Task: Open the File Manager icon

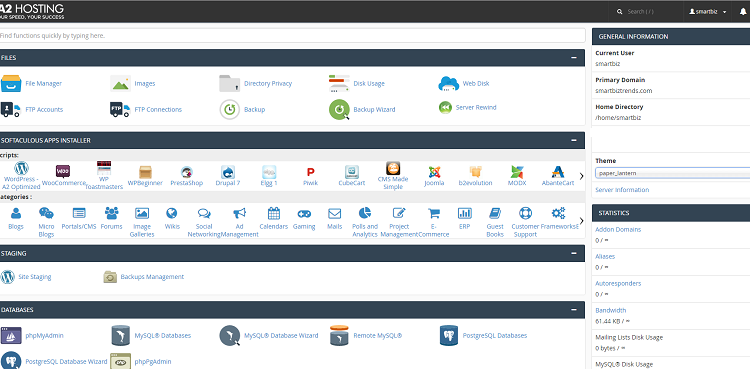Action: coord(11,83)
